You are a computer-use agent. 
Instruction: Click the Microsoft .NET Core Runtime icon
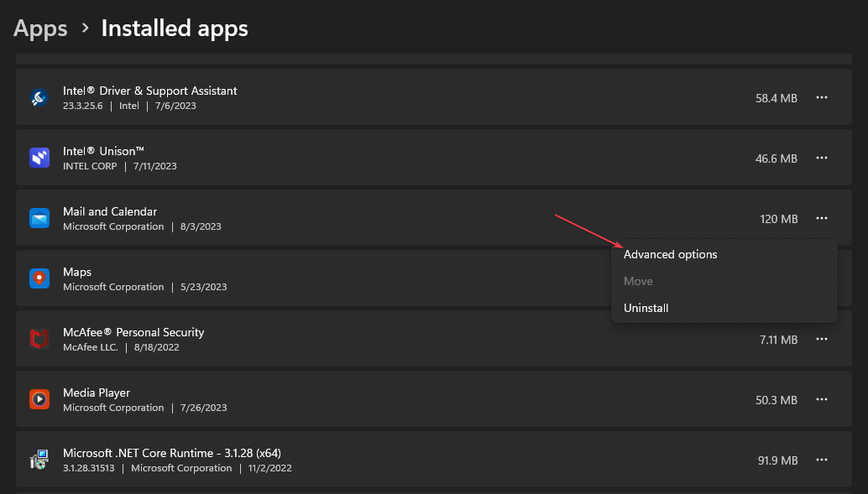click(x=39, y=460)
